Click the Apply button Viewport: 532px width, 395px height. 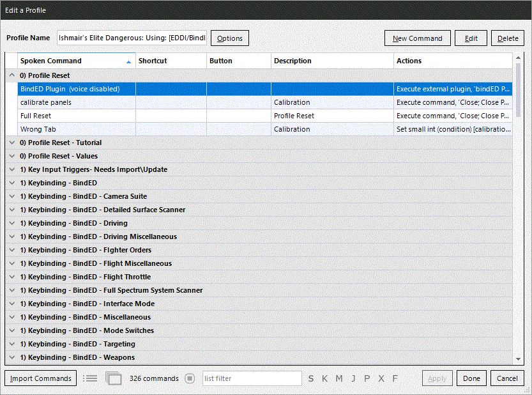click(x=437, y=378)
